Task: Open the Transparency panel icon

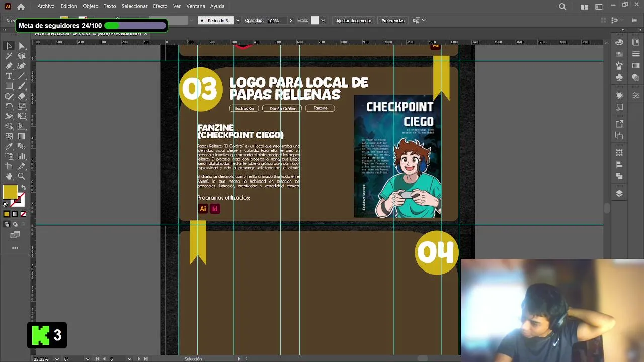Action: [x=636, y=78]
